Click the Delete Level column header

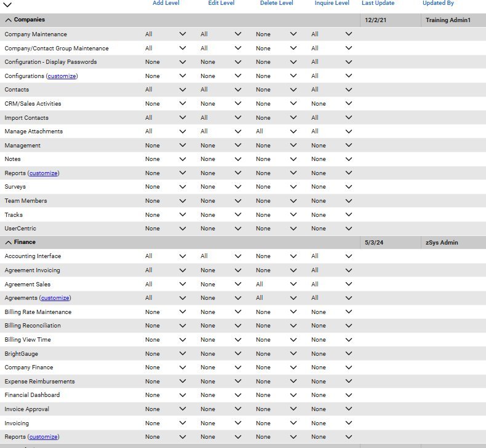pos(276,3)
